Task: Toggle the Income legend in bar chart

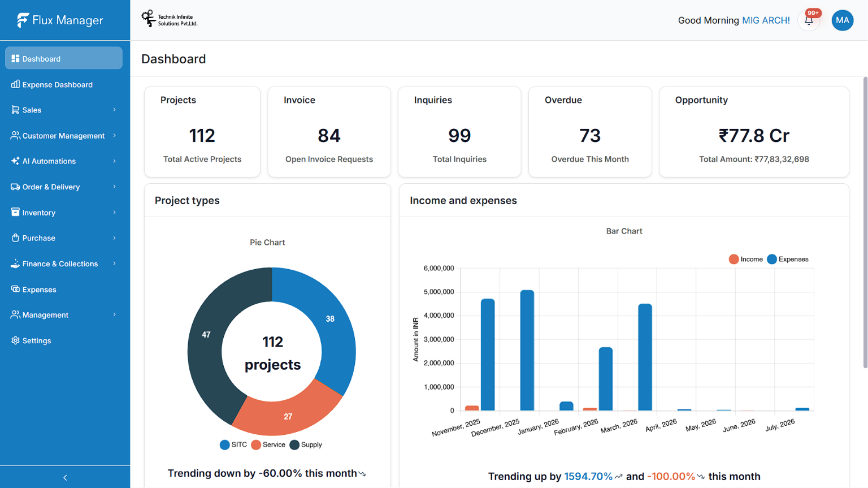Action: click(746, 260)
